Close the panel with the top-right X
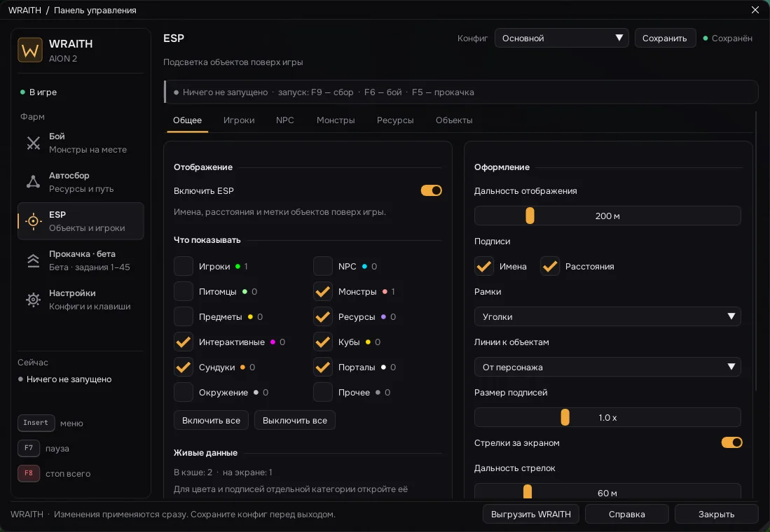The width and height of the screenshot is (770, 532). point(755,10)
